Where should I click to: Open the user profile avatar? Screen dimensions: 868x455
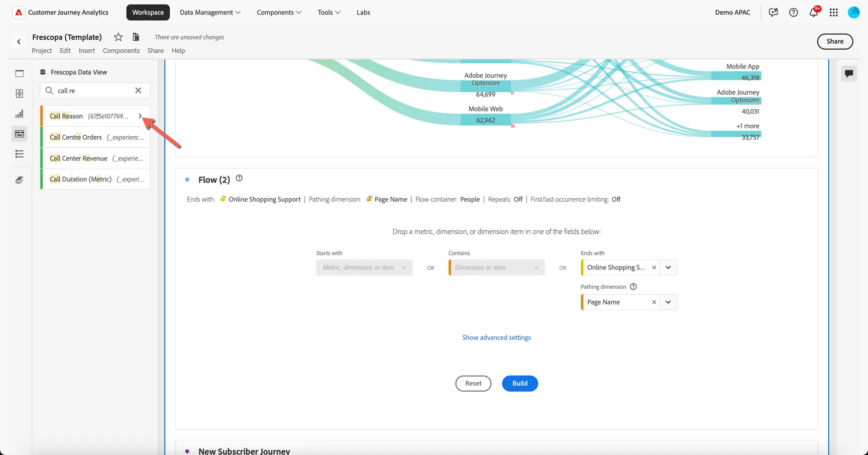pos(854,13)
